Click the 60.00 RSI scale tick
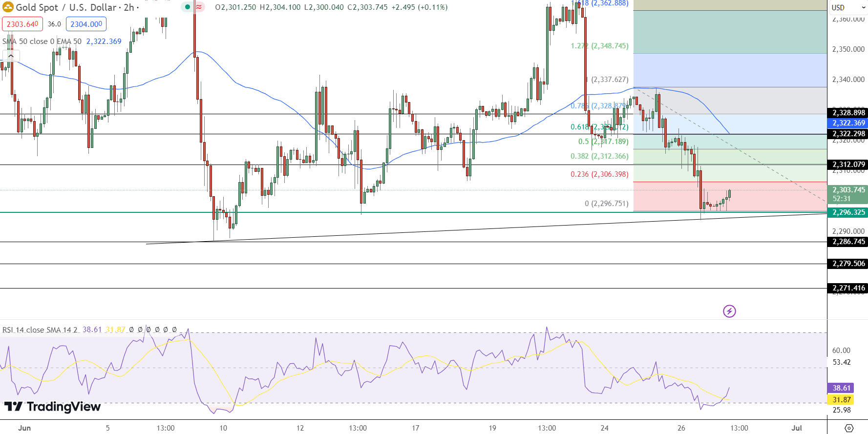868x434 pixels. [x=841, y=351]
